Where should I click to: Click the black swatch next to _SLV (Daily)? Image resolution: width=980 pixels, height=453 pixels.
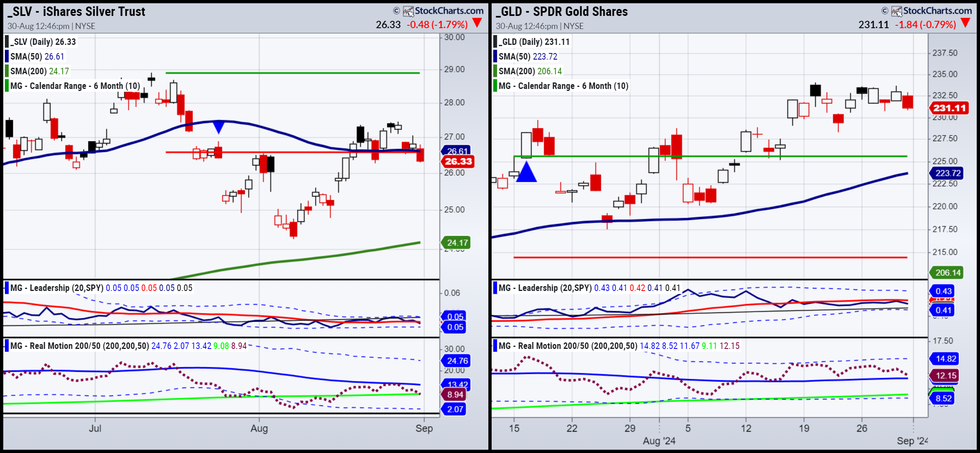point(7,42)
